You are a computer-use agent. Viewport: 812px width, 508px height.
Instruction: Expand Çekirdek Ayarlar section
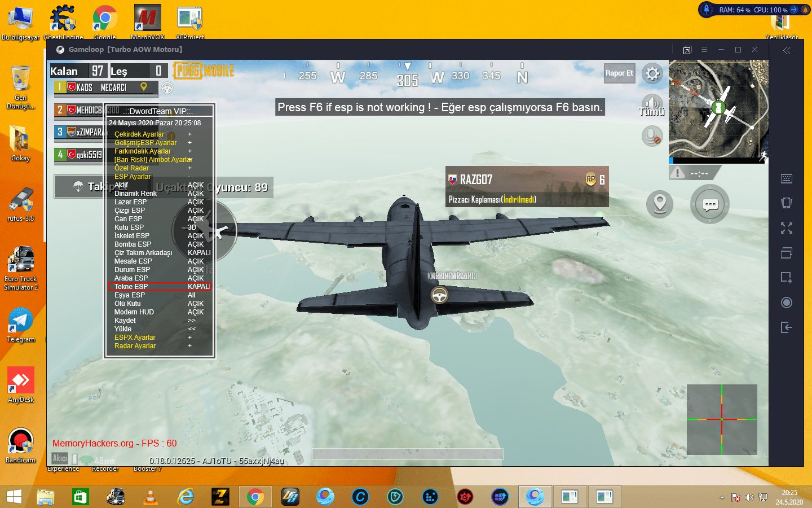pos(160,134)
